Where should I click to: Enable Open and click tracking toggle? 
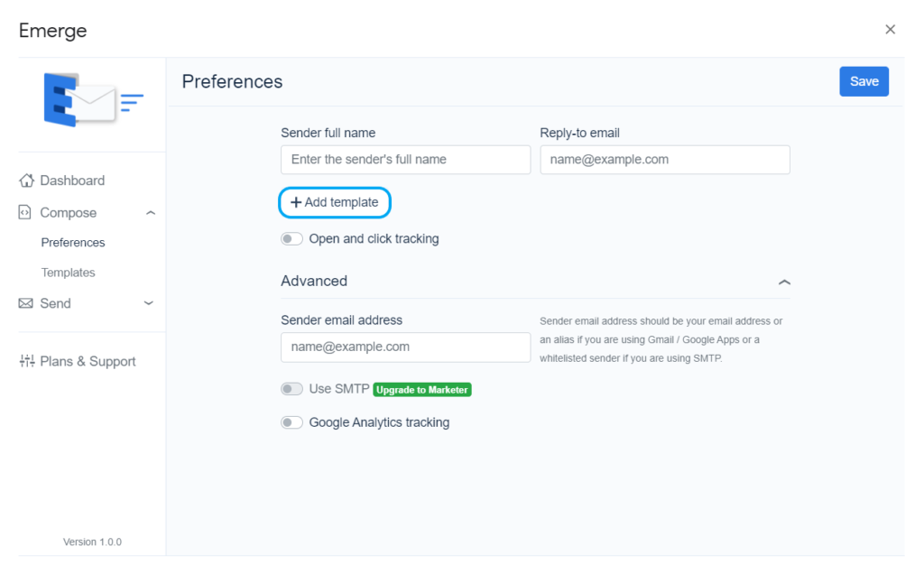(291, 239)
